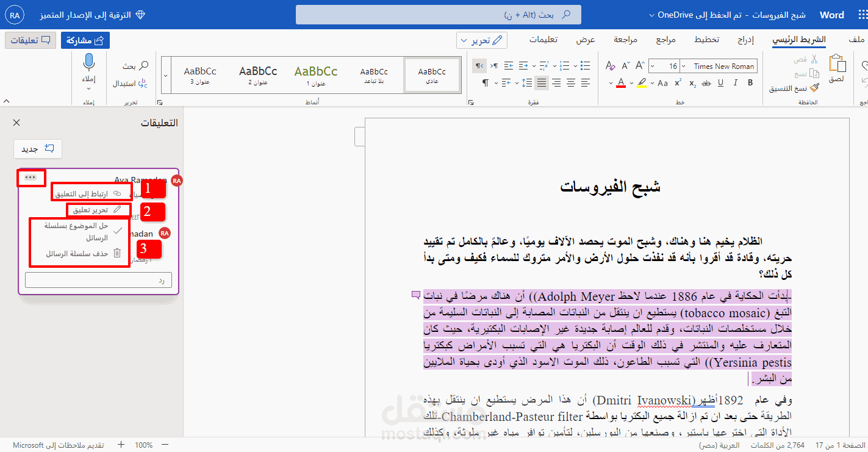This screenshot has height=452, width=868.
Task: Click the Replace icon in the ribbon
Action: 142,83
